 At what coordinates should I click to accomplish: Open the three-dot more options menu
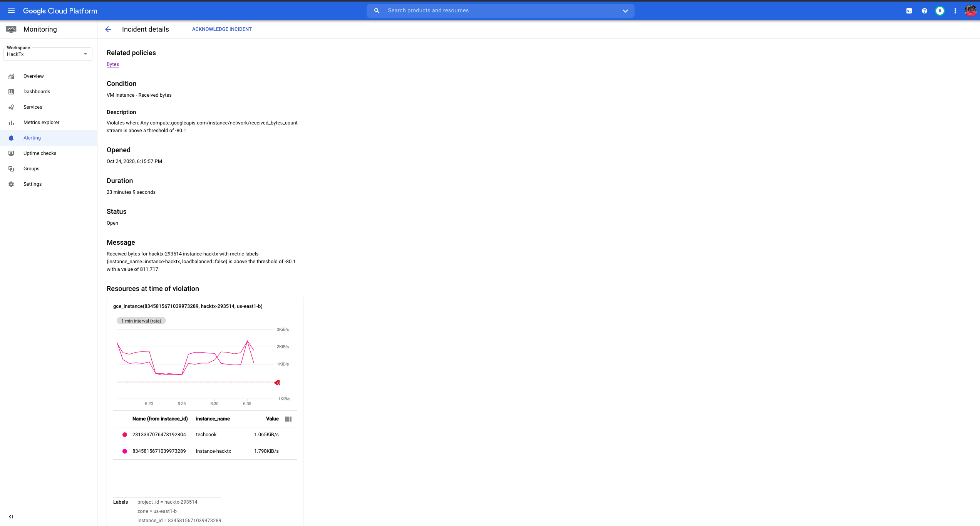coord(955,11)
